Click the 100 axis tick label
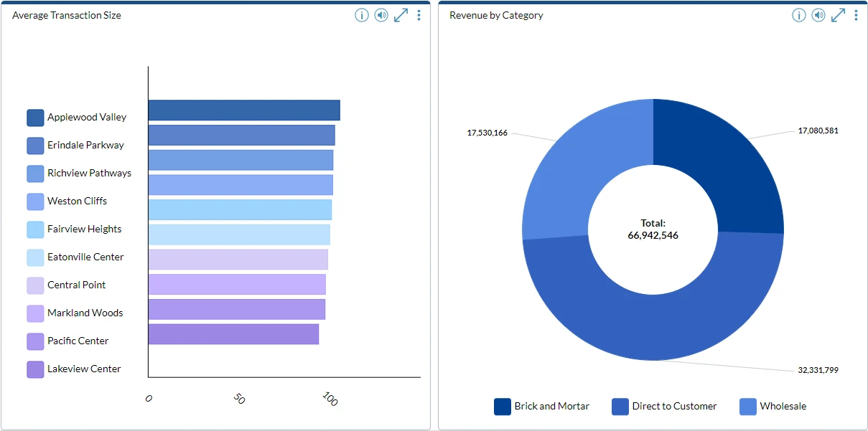This screenshot has width=868, height=431. pyautogui.click(x=330, y=399)
